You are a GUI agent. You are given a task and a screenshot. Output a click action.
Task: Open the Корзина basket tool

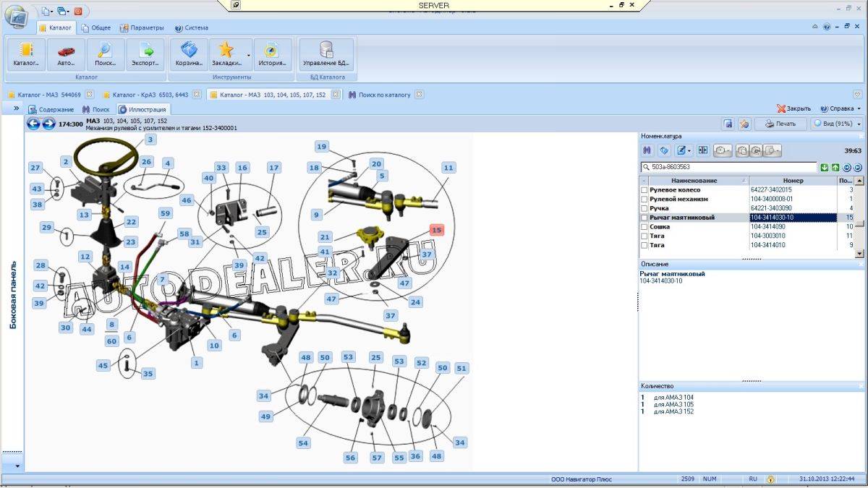pyautogui.click(x=189, y=55)
